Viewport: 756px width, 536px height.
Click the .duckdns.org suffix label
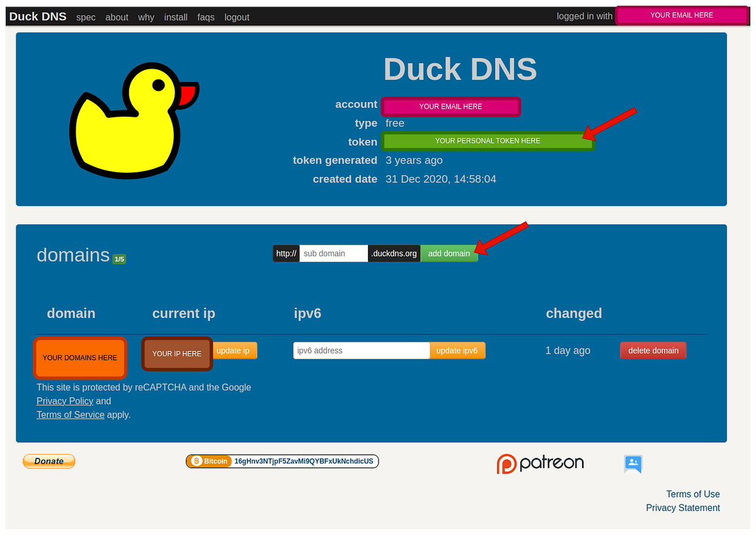pyautogui.click(x=394, y=253)
